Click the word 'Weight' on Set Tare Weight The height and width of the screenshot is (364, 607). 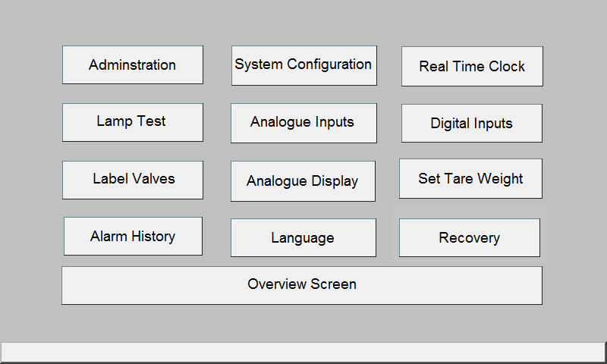pos(500,179)
